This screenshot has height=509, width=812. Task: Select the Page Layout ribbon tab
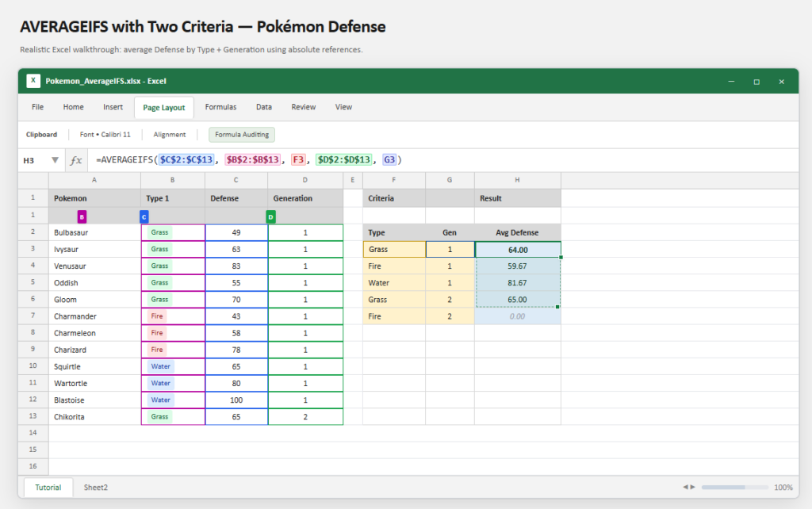163,108
